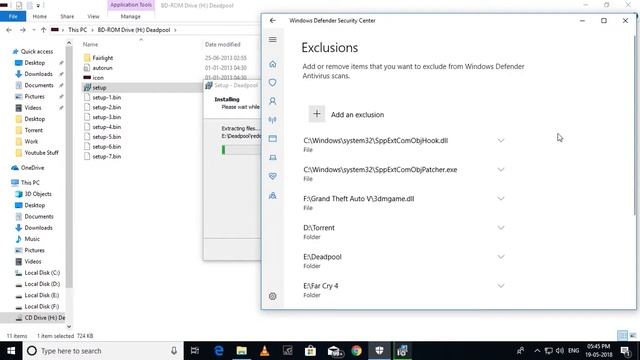Expand SppExtComObjHook.dll exclusion chevron
Image resolution: width=640 pixels, height=360 pixels.
pyautogui.click(x=501, y=140)
